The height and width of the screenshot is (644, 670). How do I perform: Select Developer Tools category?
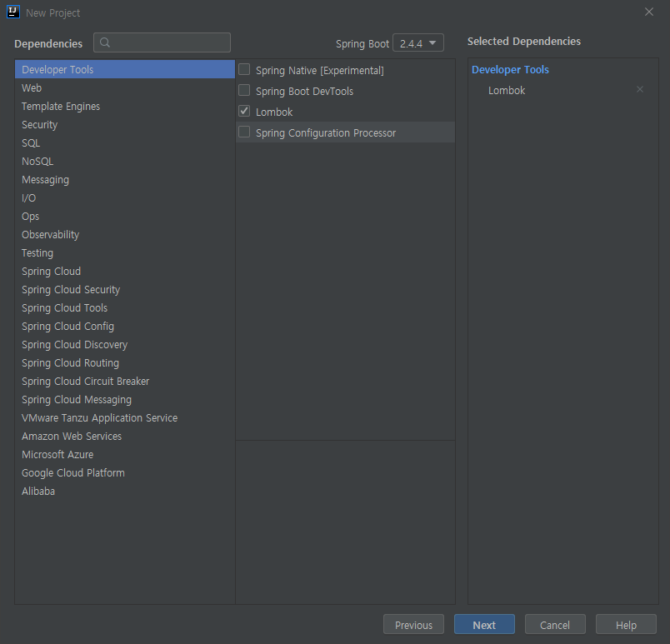125,69
